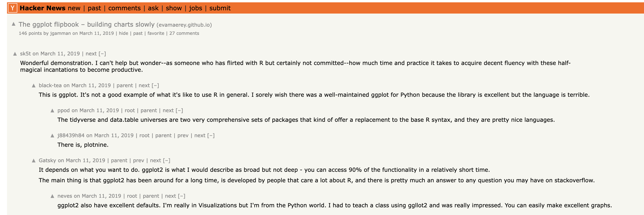The width and height of the screenshot is (644, 215).
Task: Upvote the ggplot flipbook story
Action: [x=14, y=24]
